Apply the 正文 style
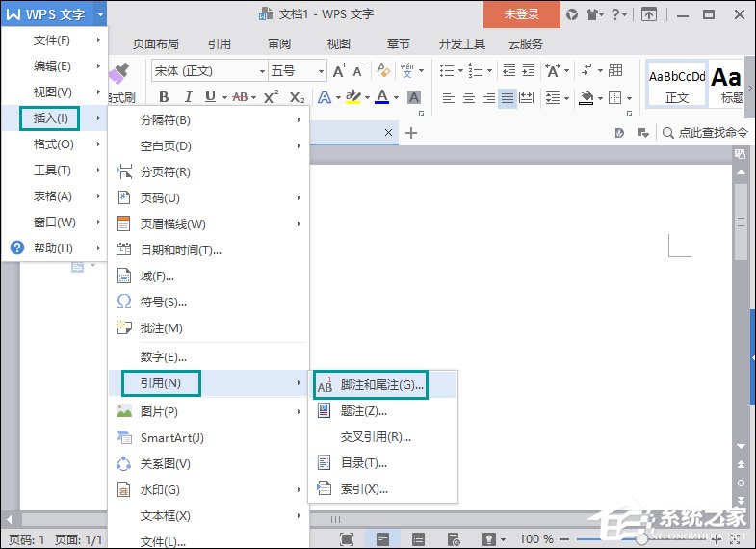This screenshot has height=549, width=756. [677, 84]
